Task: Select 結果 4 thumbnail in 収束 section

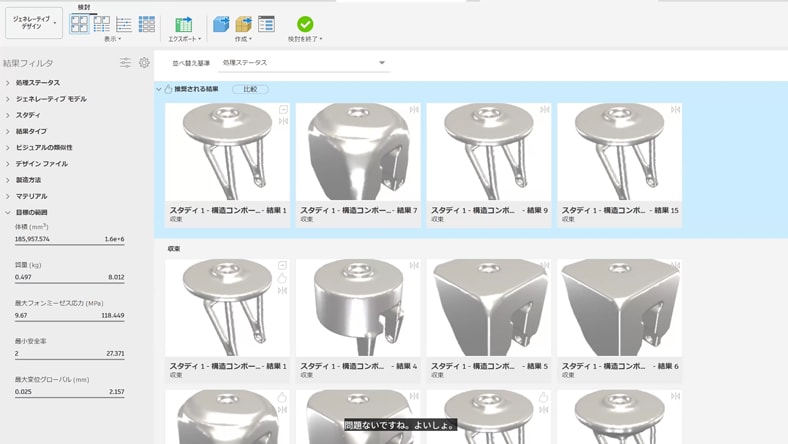Action: coord(358,308)
